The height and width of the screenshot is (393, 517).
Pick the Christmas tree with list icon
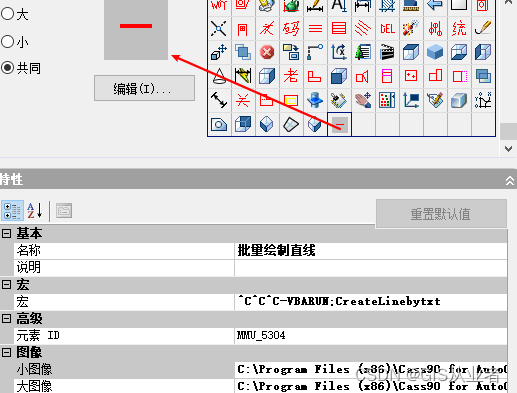click(x=363, y=52)
